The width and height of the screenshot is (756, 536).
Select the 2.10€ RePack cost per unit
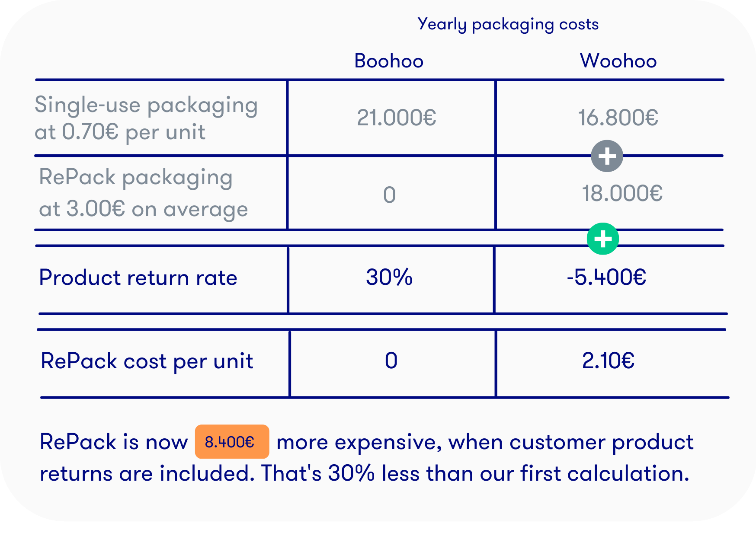tap(608, 361)
